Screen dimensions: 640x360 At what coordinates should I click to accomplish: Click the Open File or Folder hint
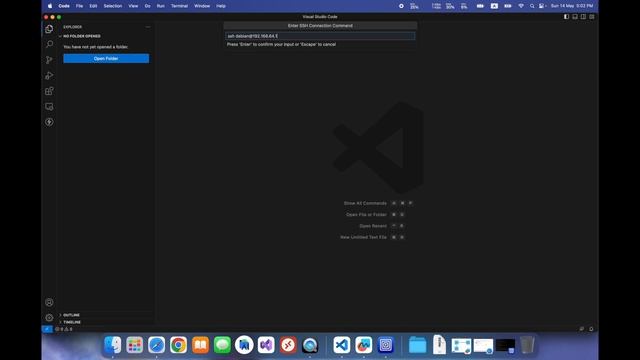pos(366,215)
